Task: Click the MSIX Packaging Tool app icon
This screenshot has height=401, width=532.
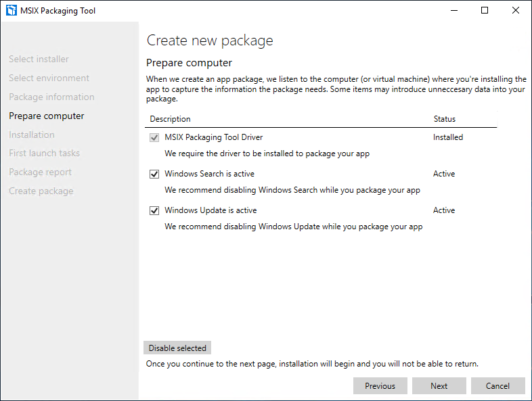Action: 12,11
